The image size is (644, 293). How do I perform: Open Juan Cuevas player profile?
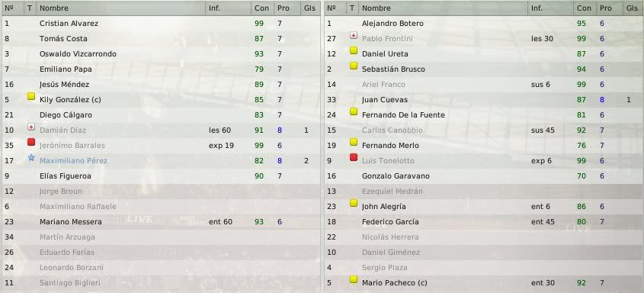[x=384, y=100]
